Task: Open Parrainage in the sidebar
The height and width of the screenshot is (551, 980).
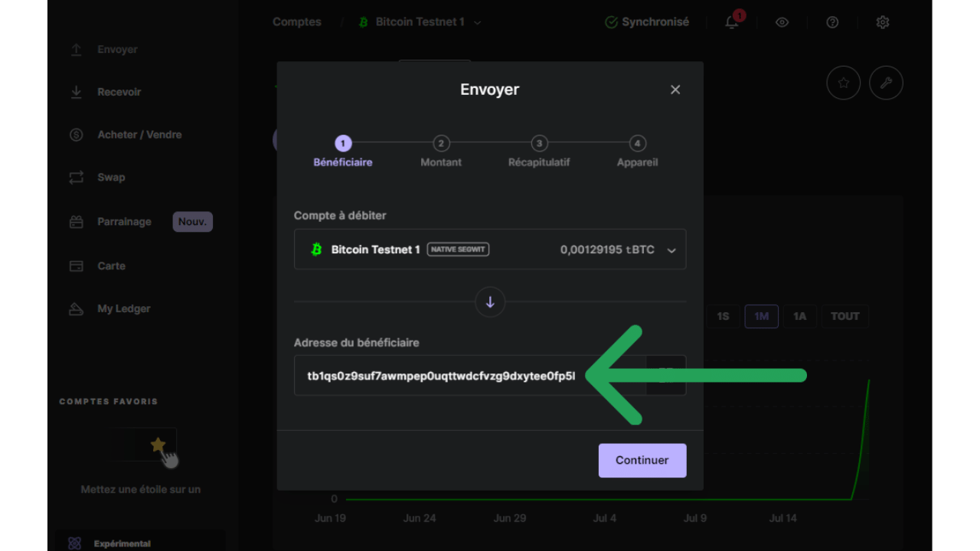Action: click(124, 222)
